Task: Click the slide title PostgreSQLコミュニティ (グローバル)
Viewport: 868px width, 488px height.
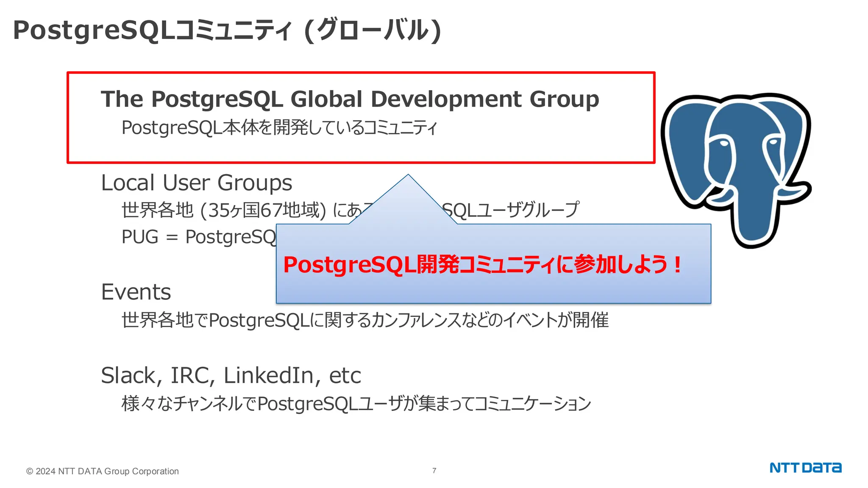Action: tap(227, 30)
